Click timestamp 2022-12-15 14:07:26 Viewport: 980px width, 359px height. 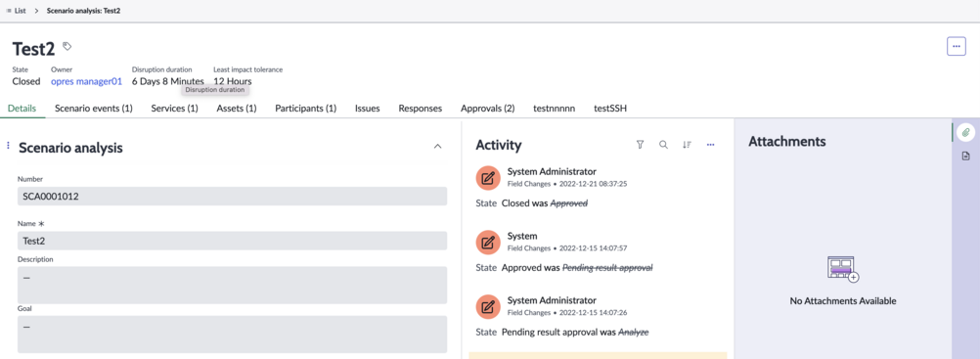[x=593, y=313]
